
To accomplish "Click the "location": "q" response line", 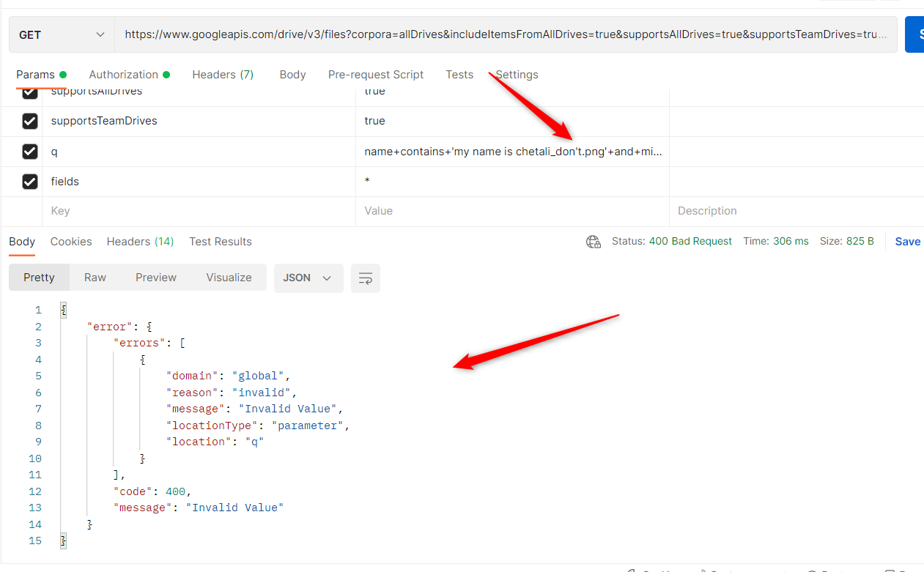I will tap(215, 442).
